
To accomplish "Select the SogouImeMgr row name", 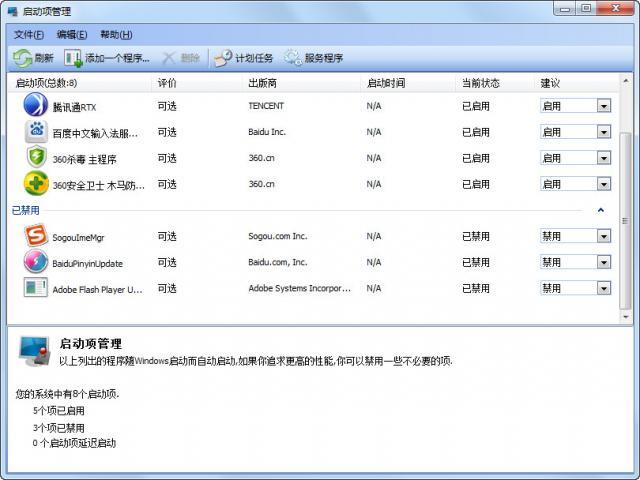I will coord(78,238).
